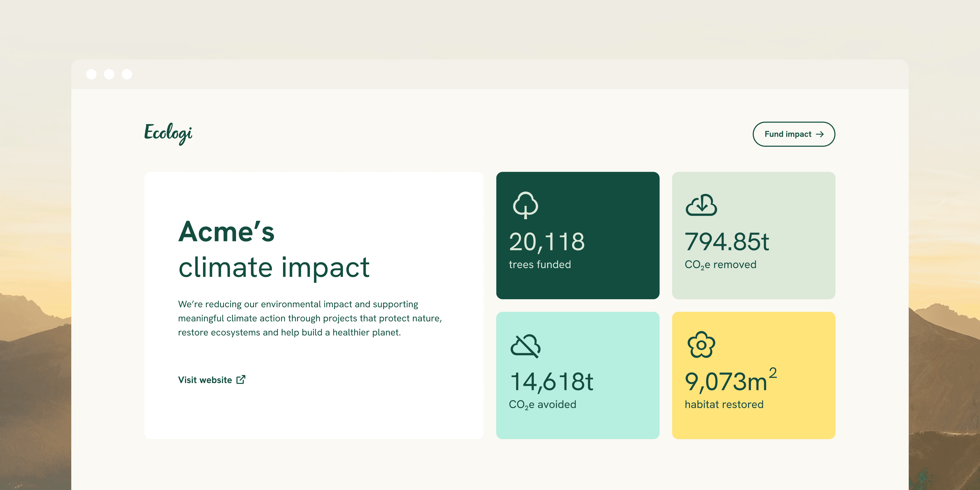Open the Visit website link
Viewport: 980px width, 490px height.
[x=212, y=380]
